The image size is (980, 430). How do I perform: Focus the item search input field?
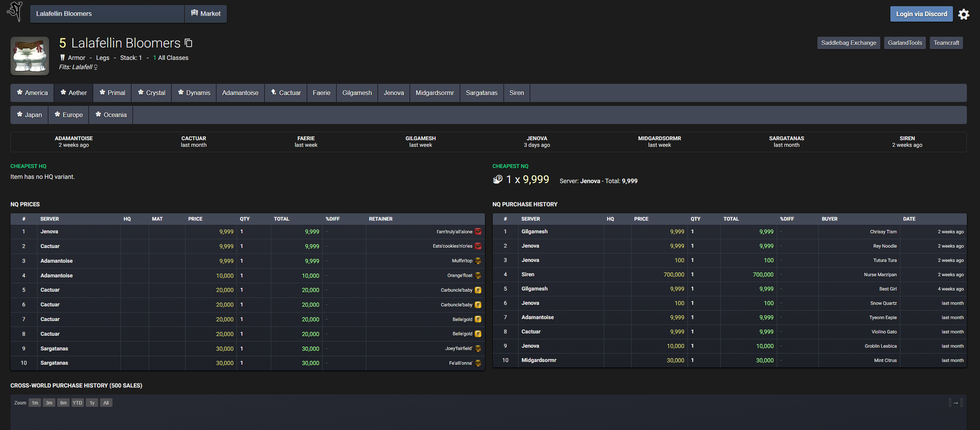coord(107,14)
